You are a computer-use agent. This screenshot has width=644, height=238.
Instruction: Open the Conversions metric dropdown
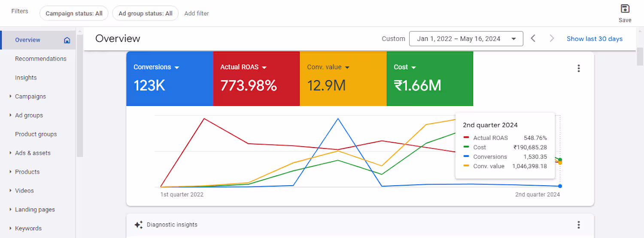[177, 67]
